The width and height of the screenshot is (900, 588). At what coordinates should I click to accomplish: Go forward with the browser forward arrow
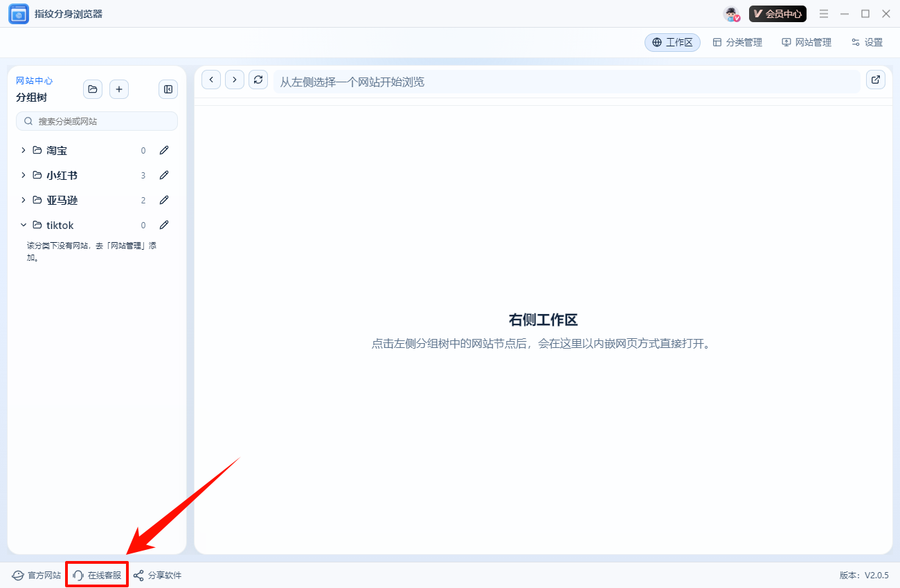tap(235, 80)
